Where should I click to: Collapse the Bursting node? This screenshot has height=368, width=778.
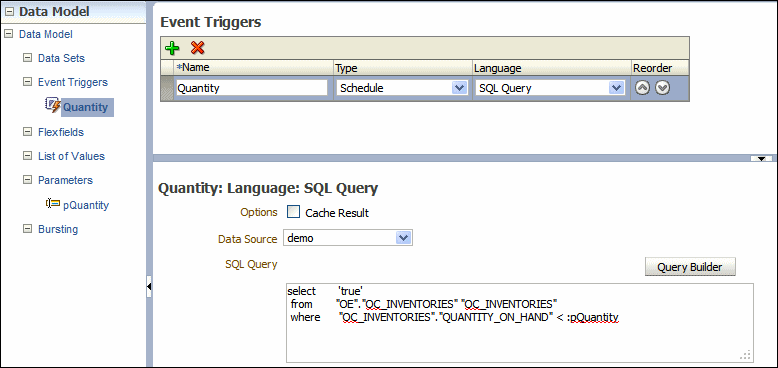click(27, 229)
